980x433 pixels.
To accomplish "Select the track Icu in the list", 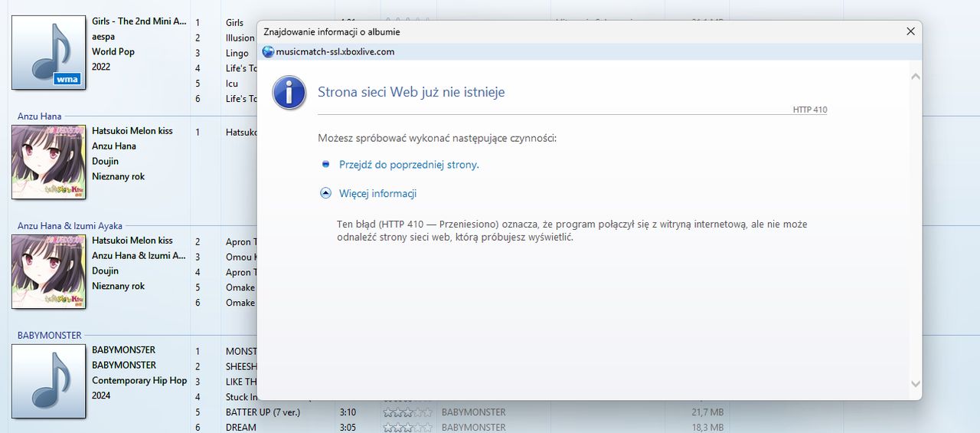I will coord(232,84).
